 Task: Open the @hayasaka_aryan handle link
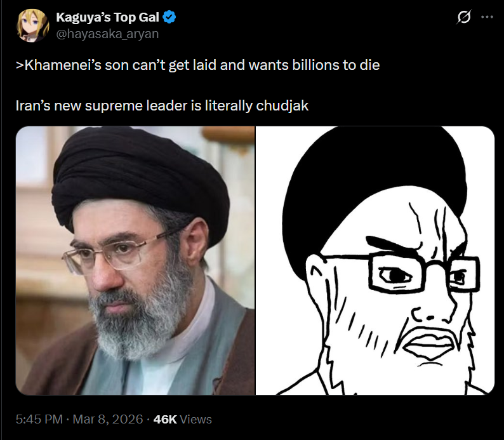(107, 34)
